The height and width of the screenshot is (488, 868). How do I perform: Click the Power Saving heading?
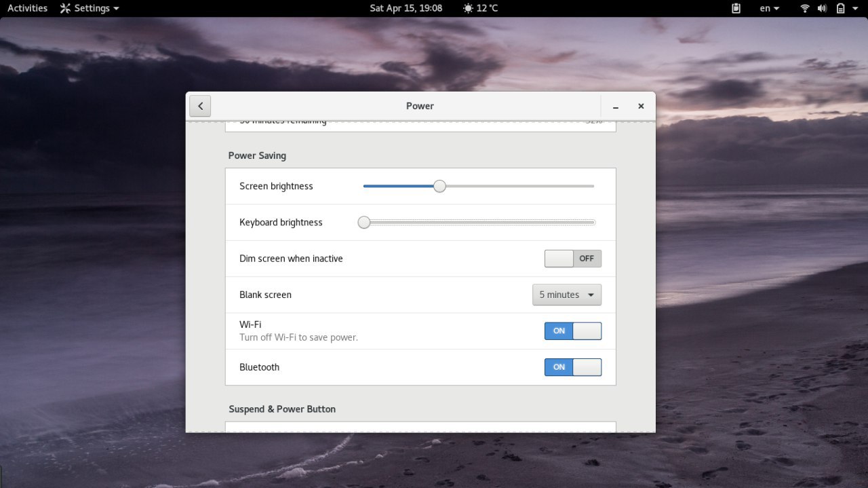pos(257,155)
